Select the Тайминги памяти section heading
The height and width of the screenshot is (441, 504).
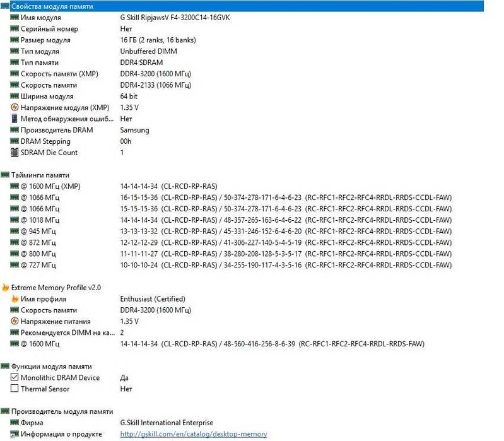(x=40, y=175)
